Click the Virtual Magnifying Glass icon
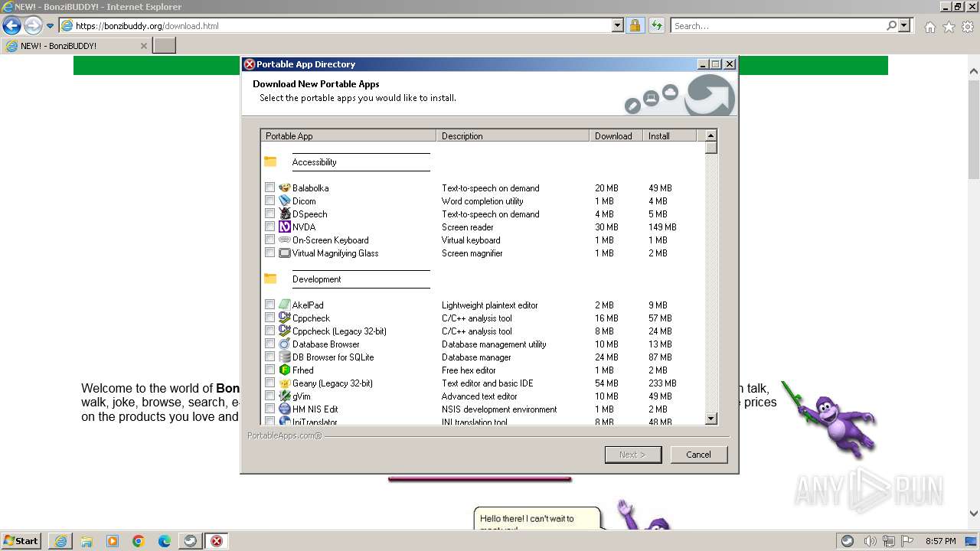This screenshot has width=980, height=551. tap(284, 253)
